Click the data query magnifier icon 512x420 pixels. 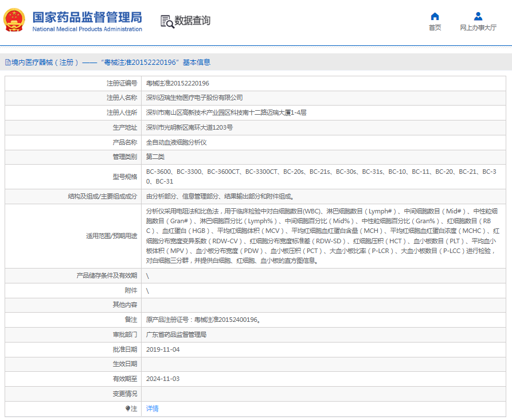pos(167,21)
